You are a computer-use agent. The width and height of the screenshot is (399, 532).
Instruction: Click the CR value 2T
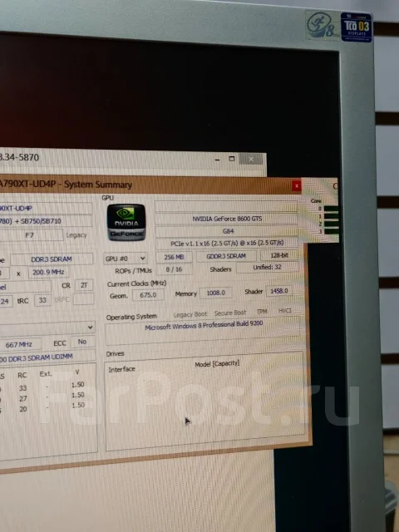coord(84,285)
